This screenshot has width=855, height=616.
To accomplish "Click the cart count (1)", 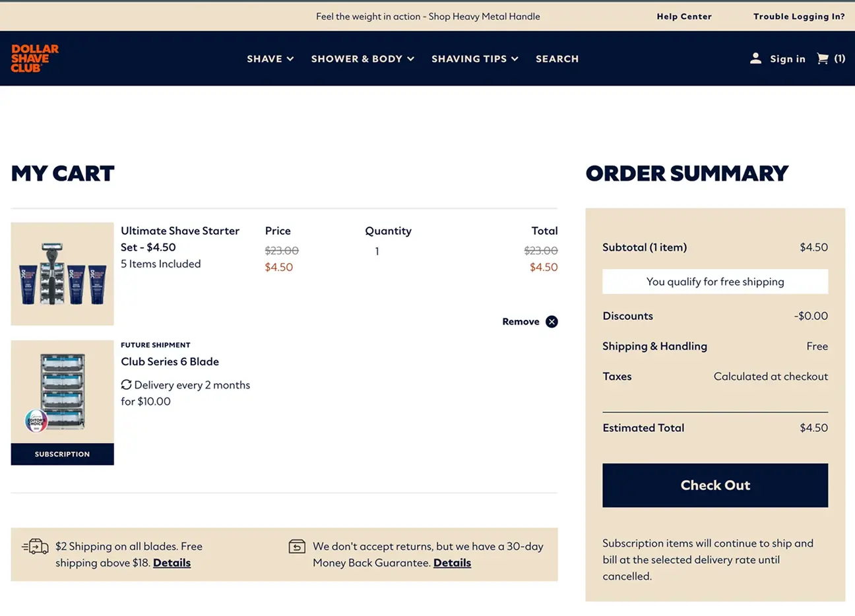I will pos(839,59).
